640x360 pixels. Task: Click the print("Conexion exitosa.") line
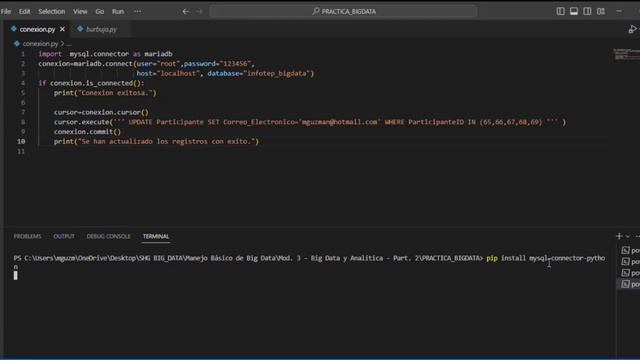point(105,93)
